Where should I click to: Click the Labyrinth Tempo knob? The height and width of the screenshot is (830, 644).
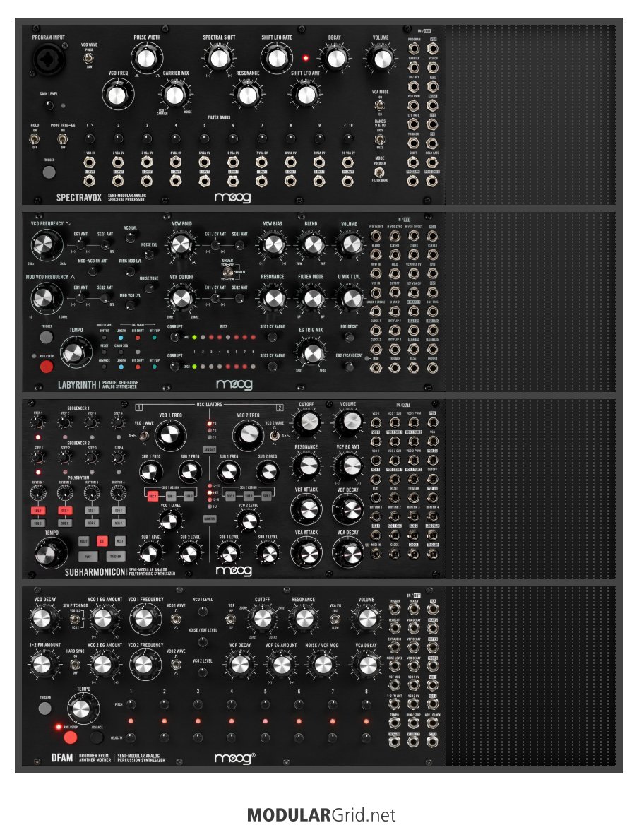75,353
